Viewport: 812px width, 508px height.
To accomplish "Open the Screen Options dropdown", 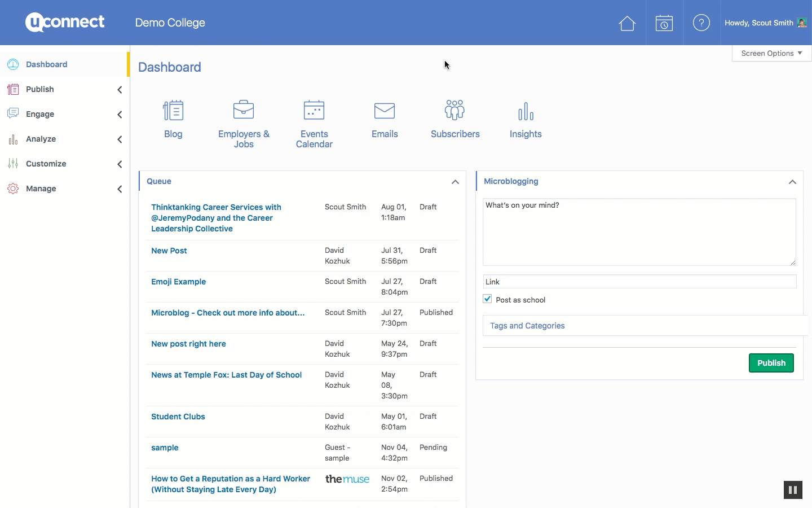I will pos(771,53).
